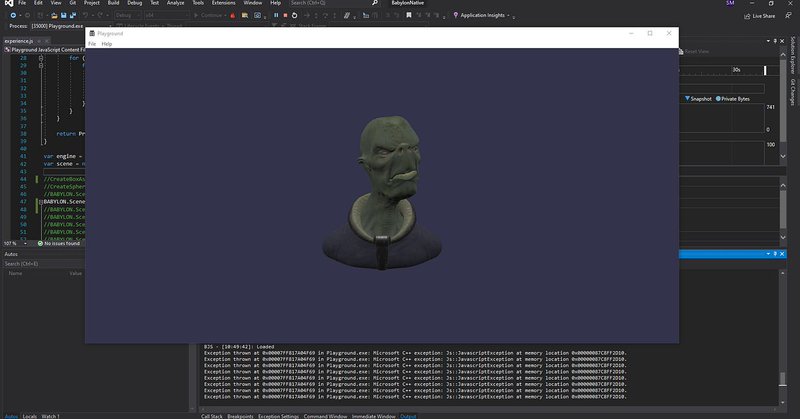This screenshot has width=800, height=419.
Task: Click the Visual Studio logo icon
Action: [9, 3]
